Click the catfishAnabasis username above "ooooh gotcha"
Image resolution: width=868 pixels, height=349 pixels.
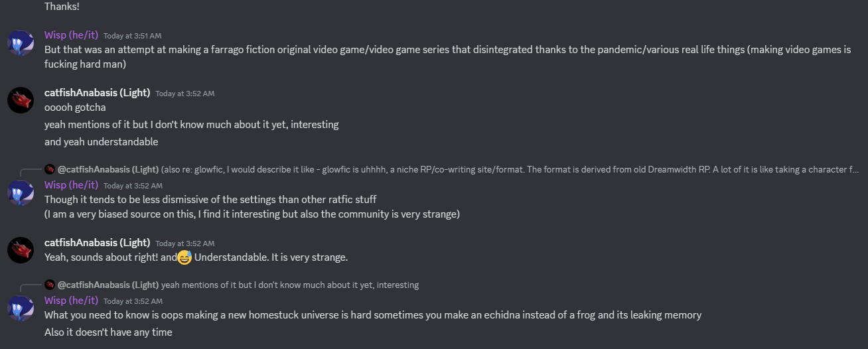[x=97, y=93]
